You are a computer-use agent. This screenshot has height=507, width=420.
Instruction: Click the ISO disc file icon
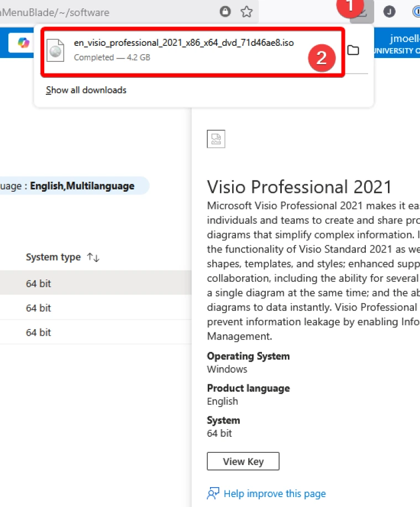point(56,50)
